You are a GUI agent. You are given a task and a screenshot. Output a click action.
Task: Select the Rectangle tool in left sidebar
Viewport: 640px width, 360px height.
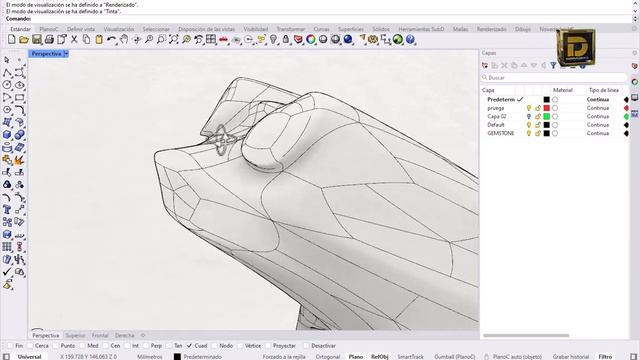pos(20,98)
